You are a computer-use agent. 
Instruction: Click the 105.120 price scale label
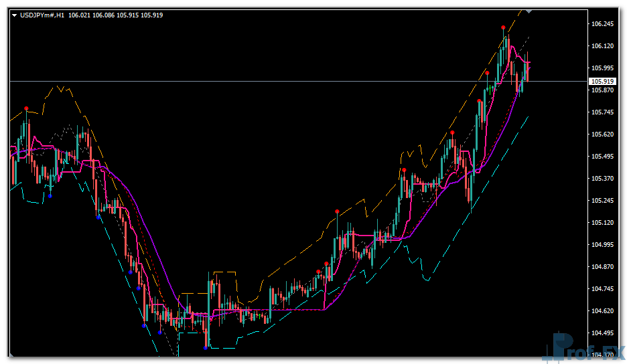click(x=603, y=223)
